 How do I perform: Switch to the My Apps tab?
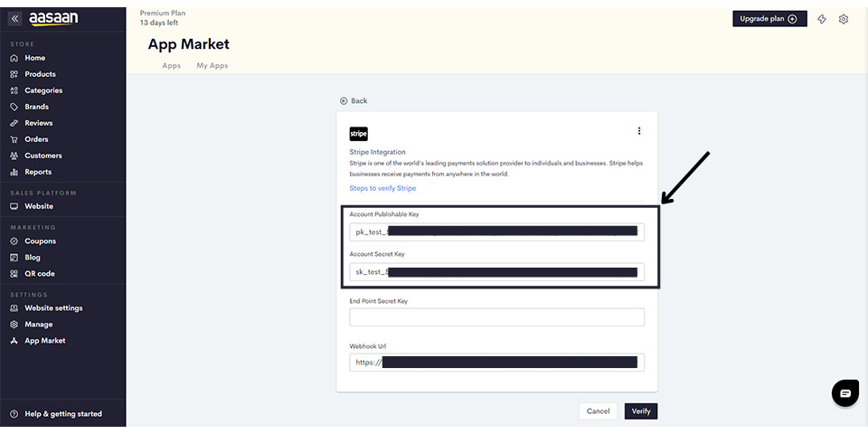click(x=212, y=66)
